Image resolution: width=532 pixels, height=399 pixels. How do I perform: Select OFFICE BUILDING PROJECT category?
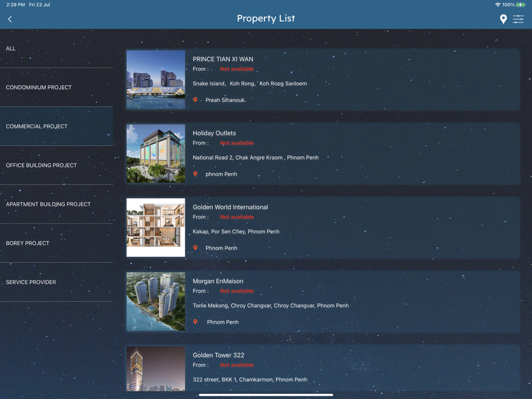tap(57, 165)
